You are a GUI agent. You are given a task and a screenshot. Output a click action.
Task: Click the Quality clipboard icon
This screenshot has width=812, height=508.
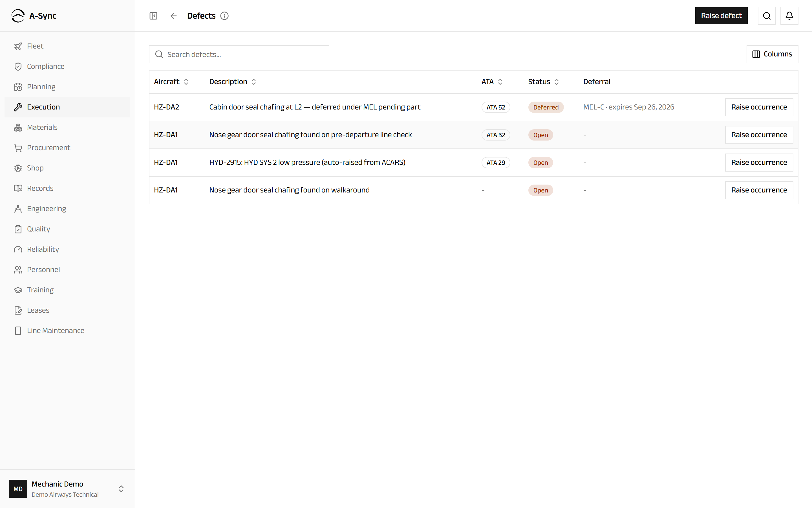pos(18,229)
